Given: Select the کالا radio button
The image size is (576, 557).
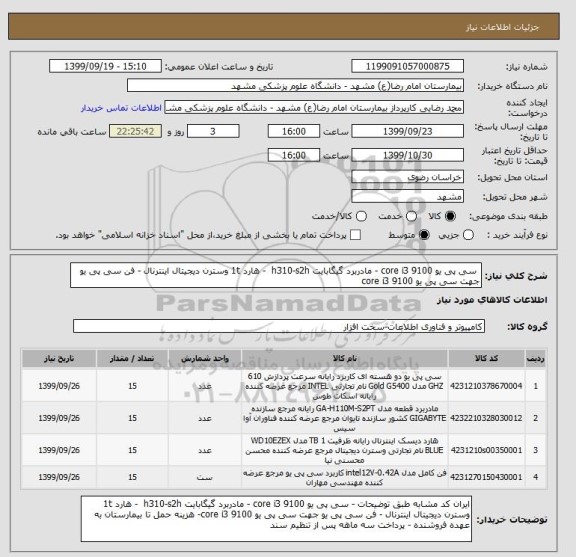Looking at the screenshot, I should click(450, 216).
